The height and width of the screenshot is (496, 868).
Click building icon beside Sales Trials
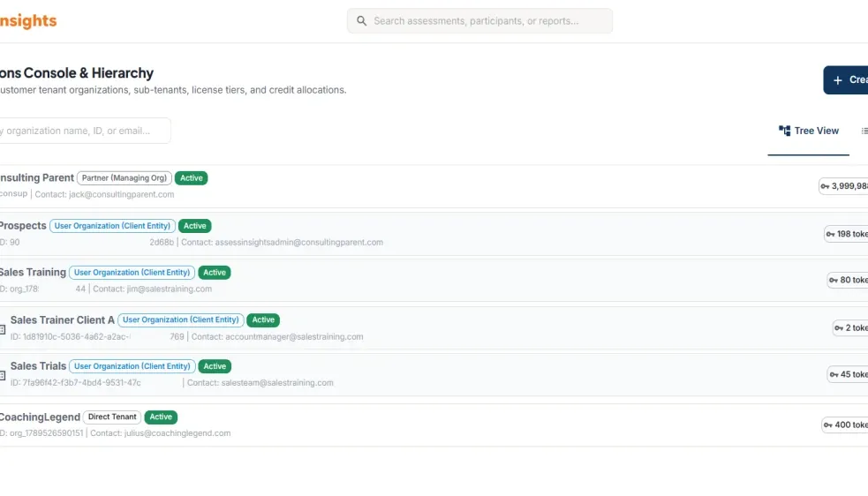[3, 376]
